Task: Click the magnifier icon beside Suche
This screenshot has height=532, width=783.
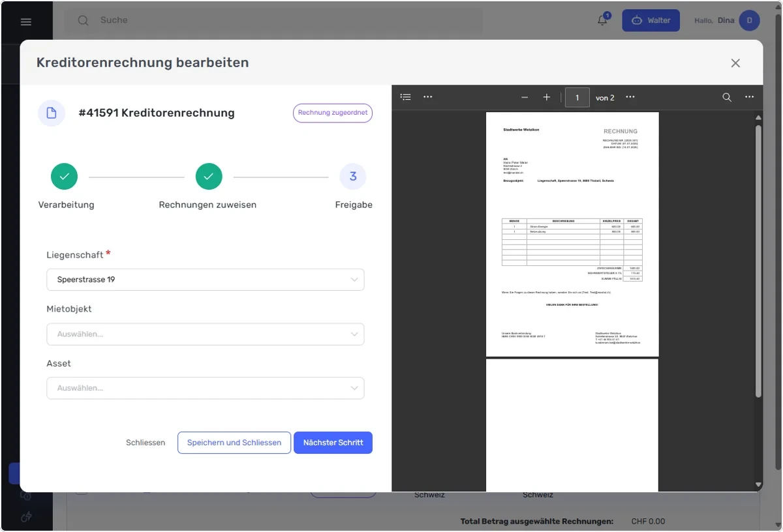Action: pyautogui.click(x=83, y=20)
